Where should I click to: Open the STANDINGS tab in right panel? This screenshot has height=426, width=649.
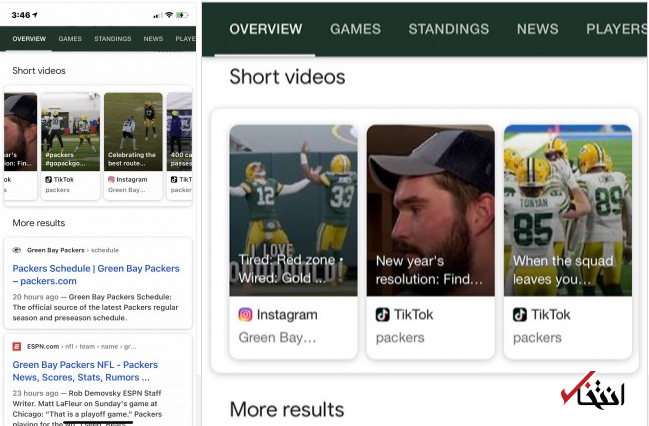point(442,29)
